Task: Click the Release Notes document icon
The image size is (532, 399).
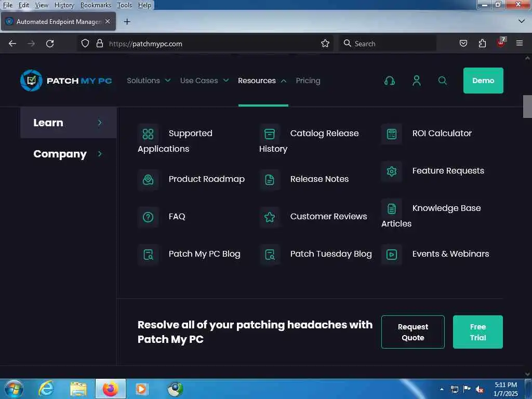Action: [270, 179]
